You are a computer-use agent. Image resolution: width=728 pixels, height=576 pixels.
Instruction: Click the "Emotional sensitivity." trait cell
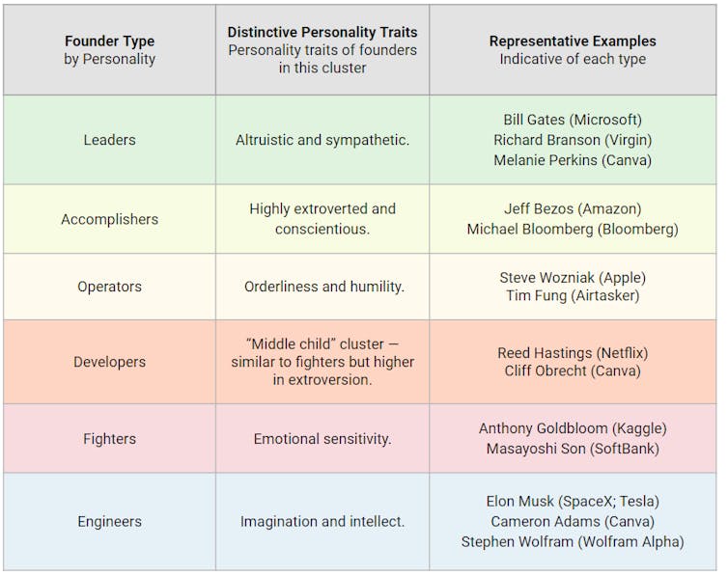click(x=322, y=439)
